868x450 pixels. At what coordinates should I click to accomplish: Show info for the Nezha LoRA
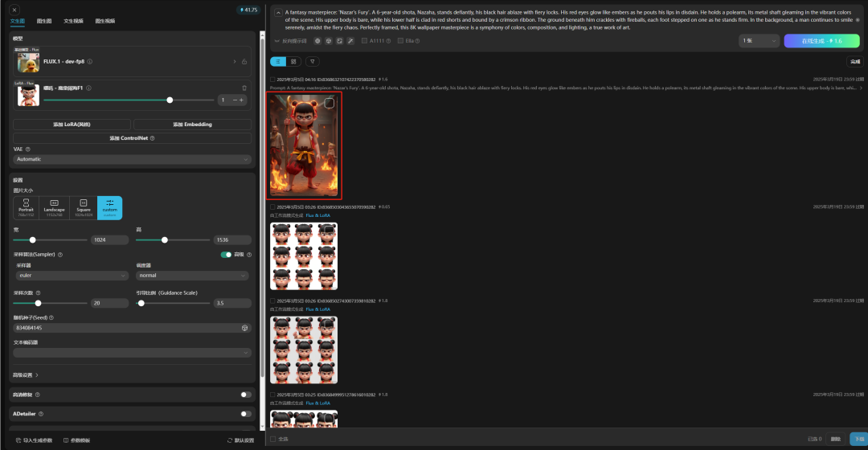(88, 88)
